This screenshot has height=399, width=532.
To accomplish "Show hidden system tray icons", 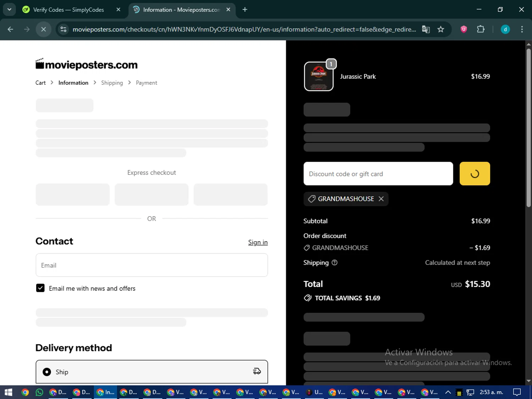I will 448,392.
